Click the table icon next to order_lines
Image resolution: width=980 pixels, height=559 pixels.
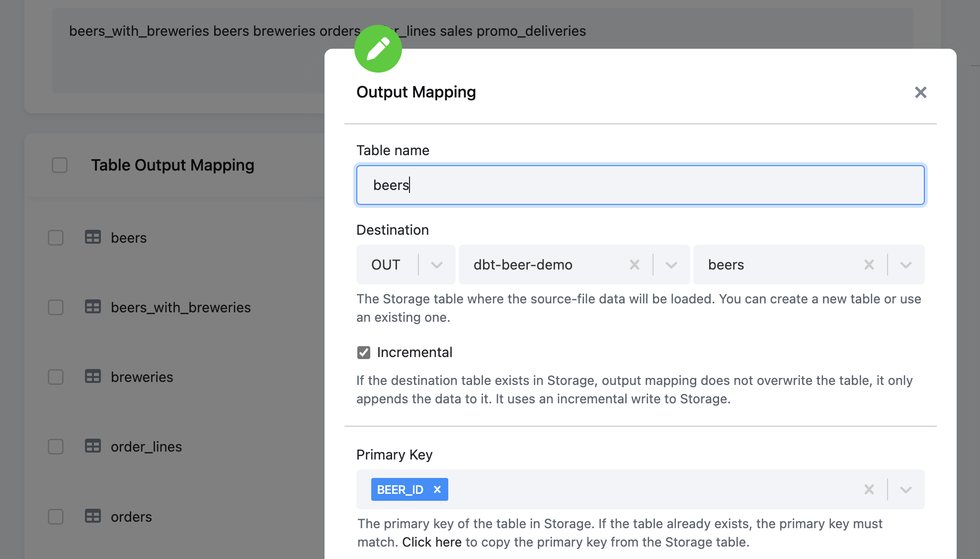tap(93, 446)
